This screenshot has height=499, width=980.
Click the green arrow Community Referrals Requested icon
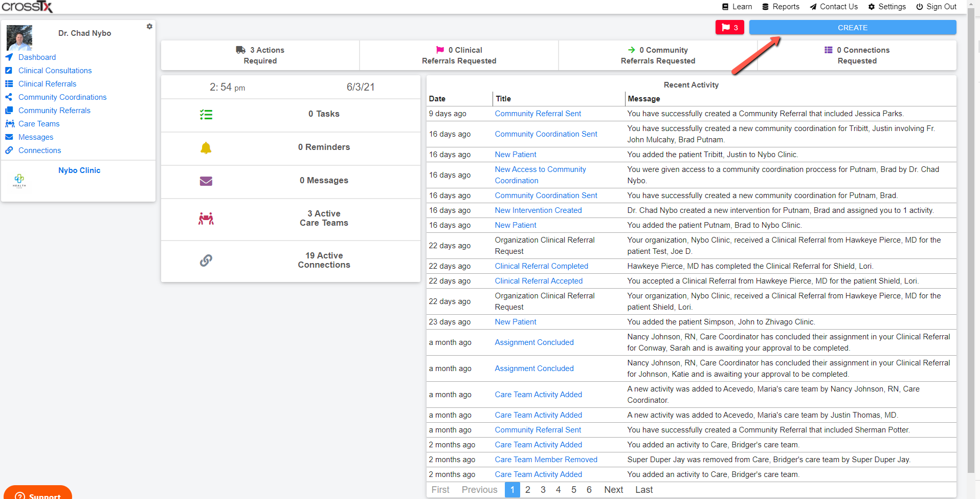coord(632,50)
